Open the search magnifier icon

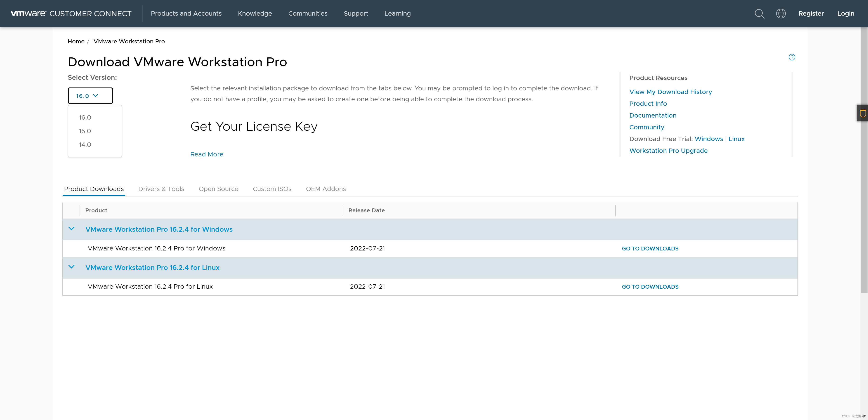759,14
